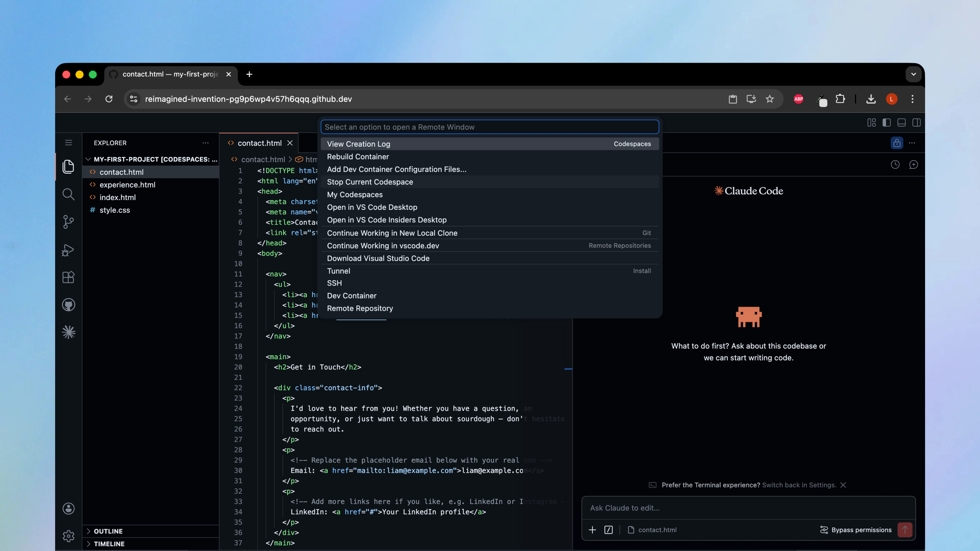Open the Extensions view
Screen dimensions: 980x551
coord(69,277)
